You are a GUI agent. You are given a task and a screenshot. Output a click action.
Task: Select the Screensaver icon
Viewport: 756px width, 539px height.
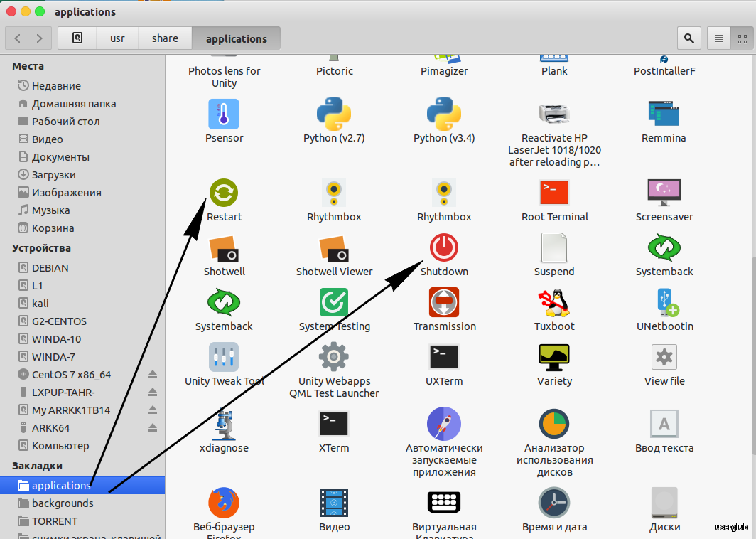[664, 193]
